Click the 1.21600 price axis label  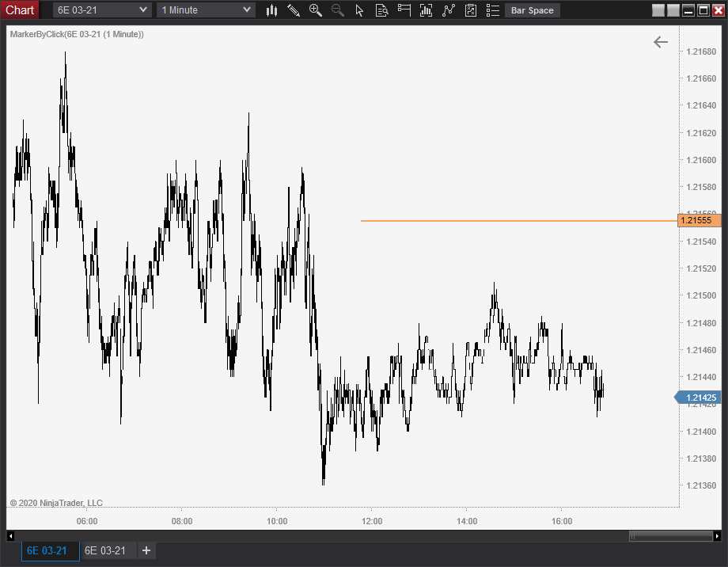[701, 160]
